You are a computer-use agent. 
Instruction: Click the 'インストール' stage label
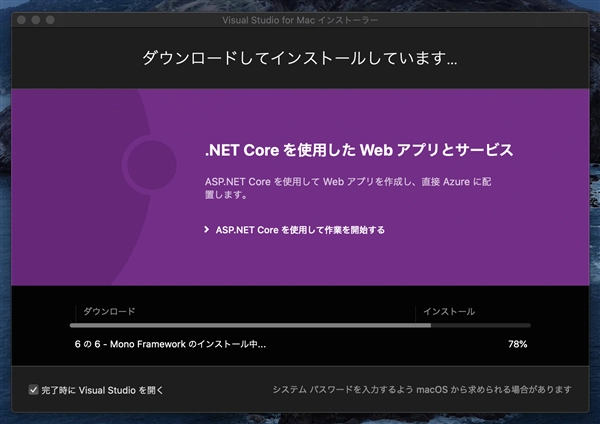449,311
